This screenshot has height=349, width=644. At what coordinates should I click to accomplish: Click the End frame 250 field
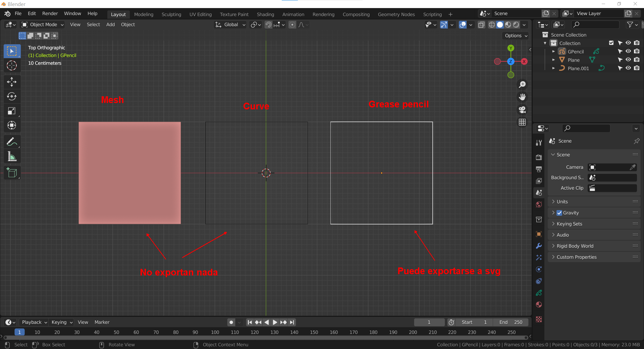[x=511, y=322]
